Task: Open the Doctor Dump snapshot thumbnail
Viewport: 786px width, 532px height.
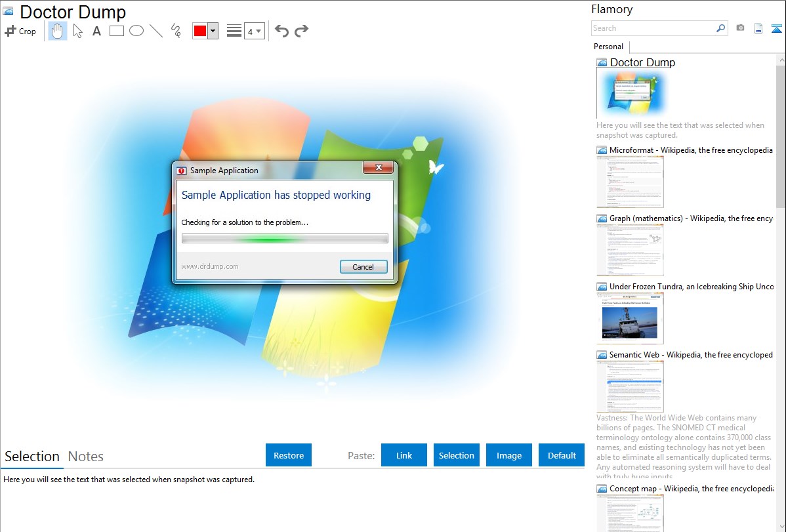Action: coord(633,94)
